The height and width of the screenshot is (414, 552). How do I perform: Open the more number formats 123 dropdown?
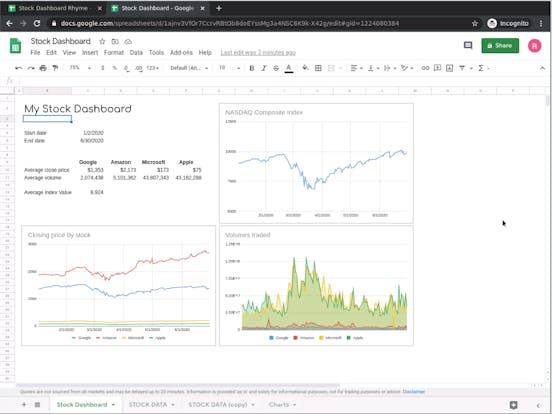click(152, 68)
